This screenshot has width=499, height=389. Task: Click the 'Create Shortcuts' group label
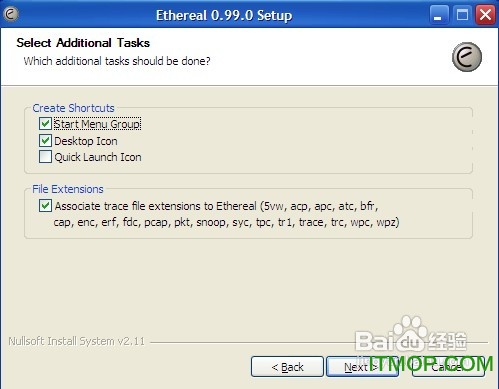point(73,108)
